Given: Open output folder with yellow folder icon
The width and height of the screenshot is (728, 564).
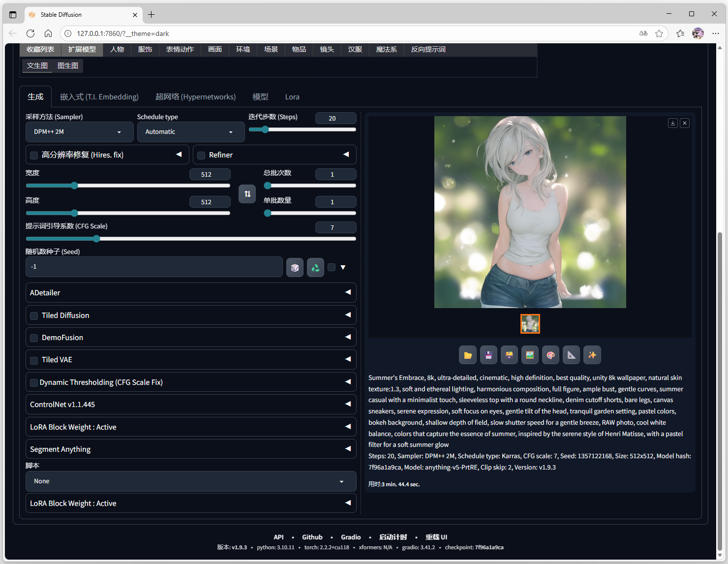Looking at the screenshot, I should click(468, 355).
